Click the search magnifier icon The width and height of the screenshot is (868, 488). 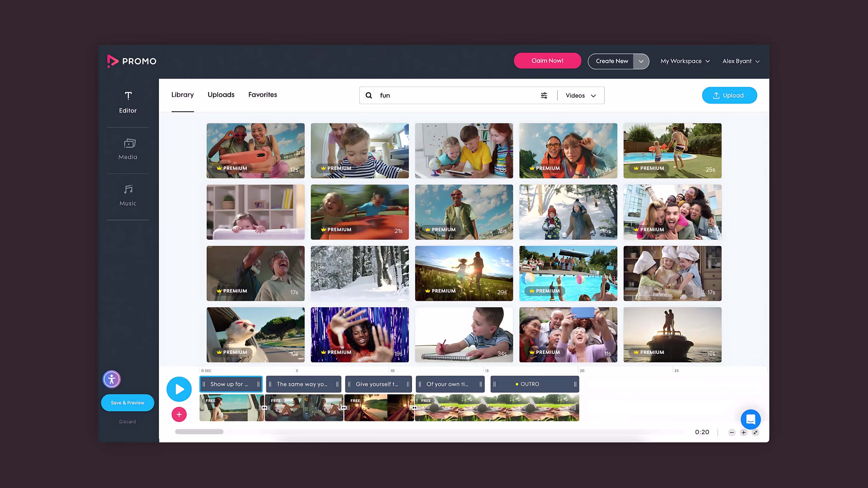click(x=369, y=95)
